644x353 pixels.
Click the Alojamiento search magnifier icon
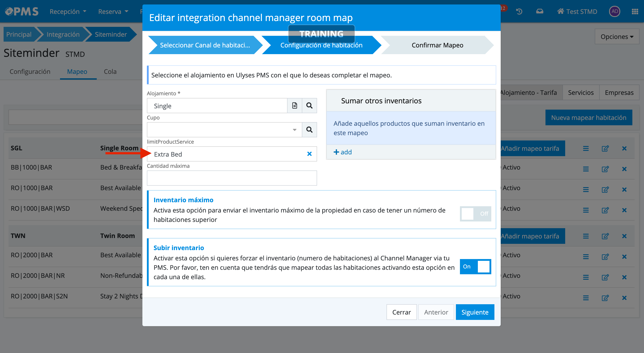pos(309,105)
